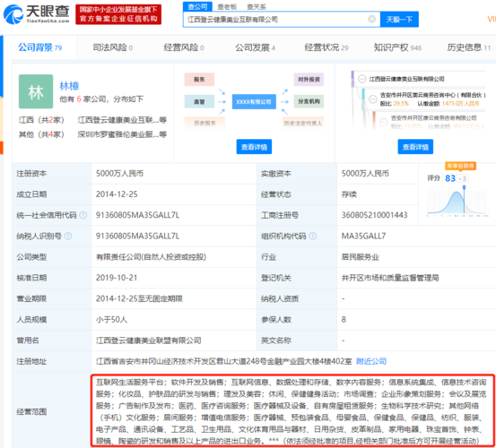Click the organization code MA35GALL7

click(x=363, y=236)
